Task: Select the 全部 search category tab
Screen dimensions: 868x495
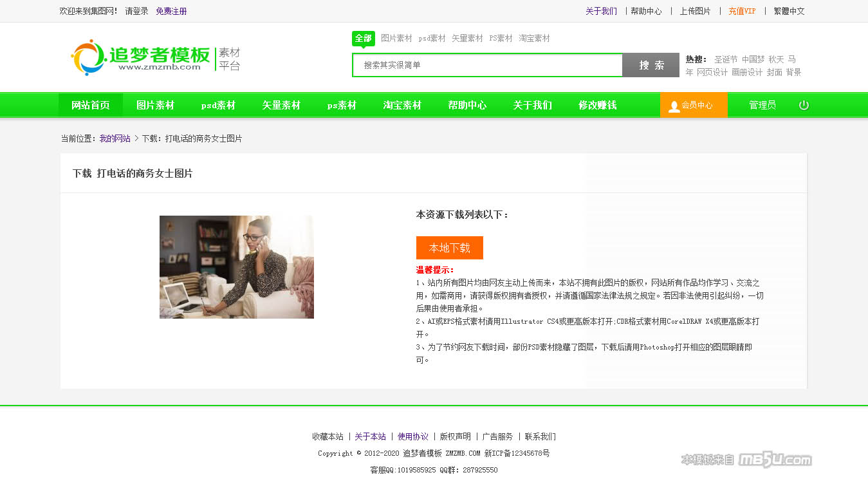Action: tap(363, 39)
